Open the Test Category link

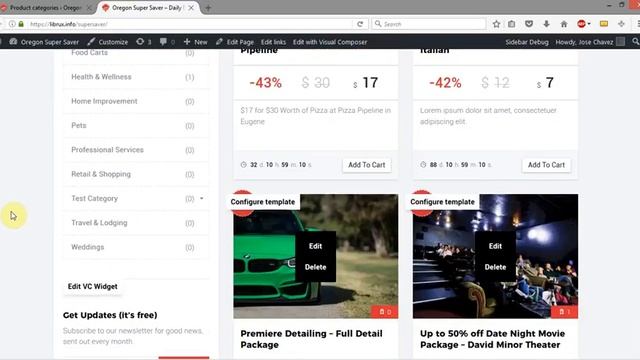(94, 198)
